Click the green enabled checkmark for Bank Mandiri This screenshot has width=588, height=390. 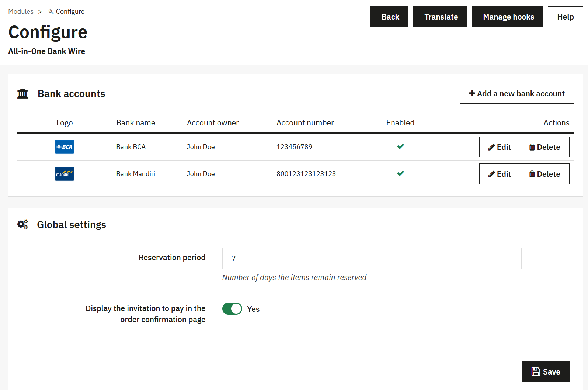click(x=400, y=173)
